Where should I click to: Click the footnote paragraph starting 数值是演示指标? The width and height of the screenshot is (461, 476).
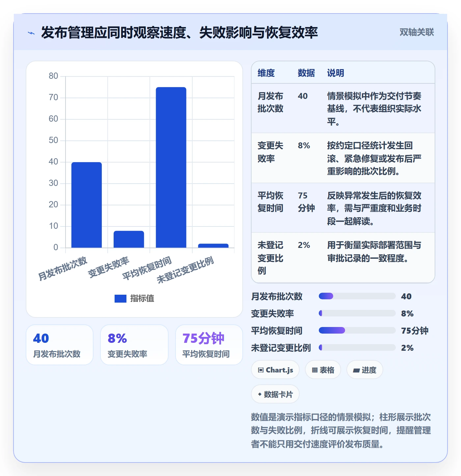point(341,431)
